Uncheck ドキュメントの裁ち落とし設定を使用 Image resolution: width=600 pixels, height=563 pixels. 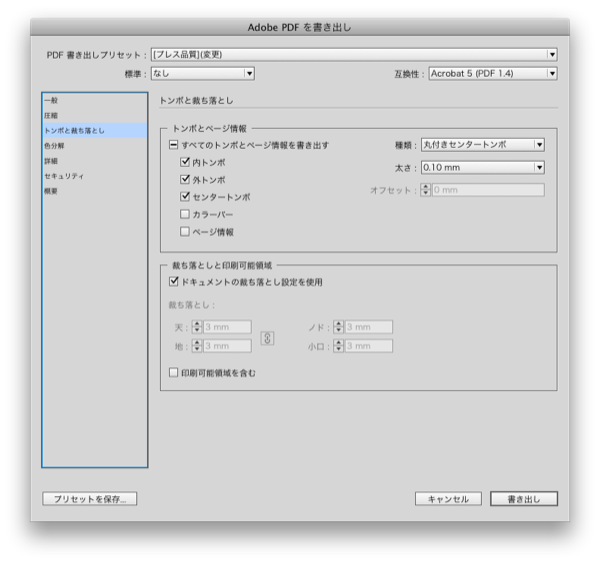[x=174, y=283]
